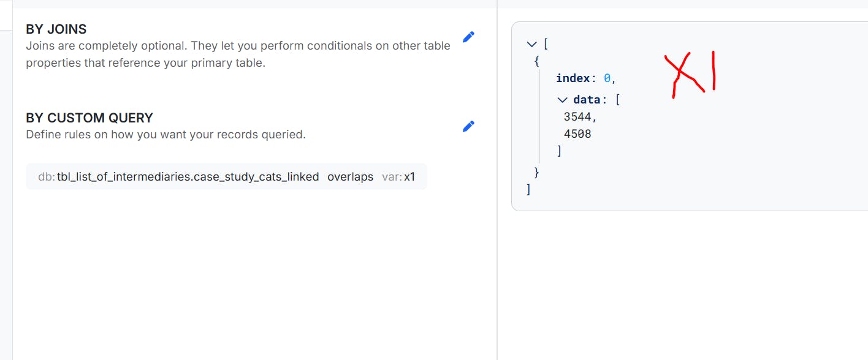
Task: Collapse the data array chevron
Action: pyautogui.click(x=563, y=100)
